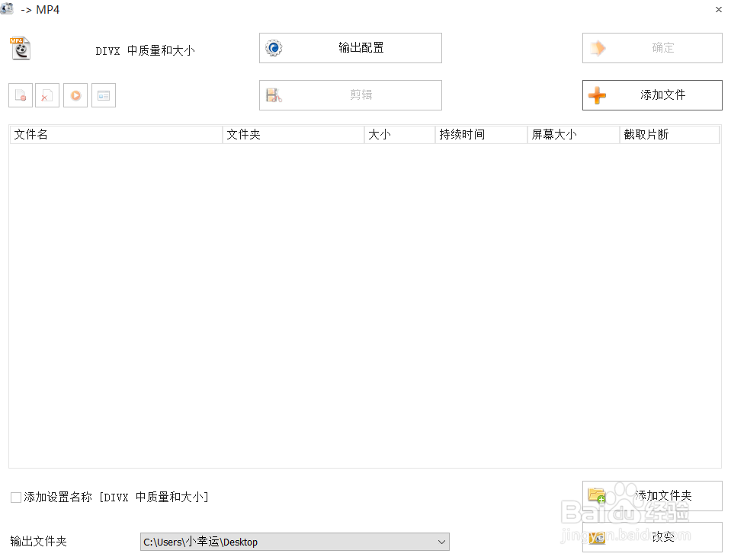731x560 pixels.
Task: Click the 输出文件夹 label
Action: (x=38, y=542)
